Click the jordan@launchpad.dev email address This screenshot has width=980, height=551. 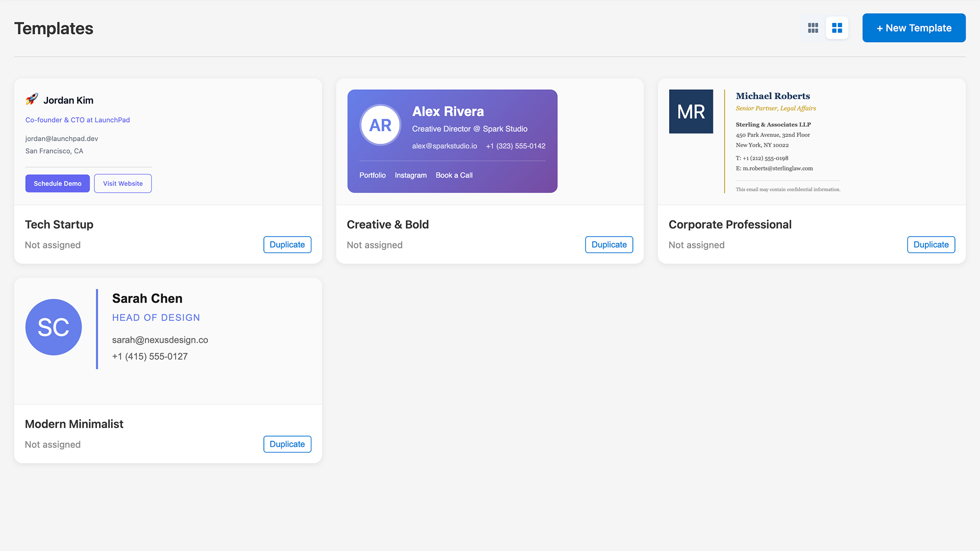62,139
